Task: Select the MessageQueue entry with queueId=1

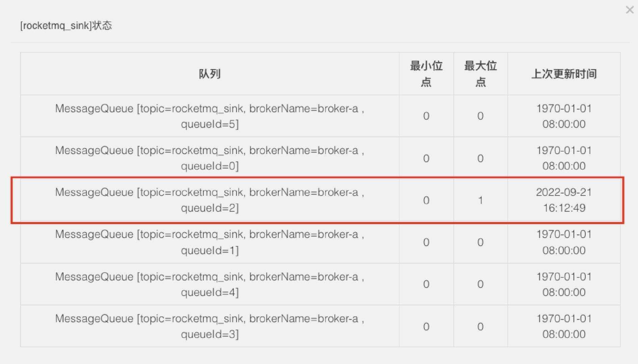Action: click(210, 242)
